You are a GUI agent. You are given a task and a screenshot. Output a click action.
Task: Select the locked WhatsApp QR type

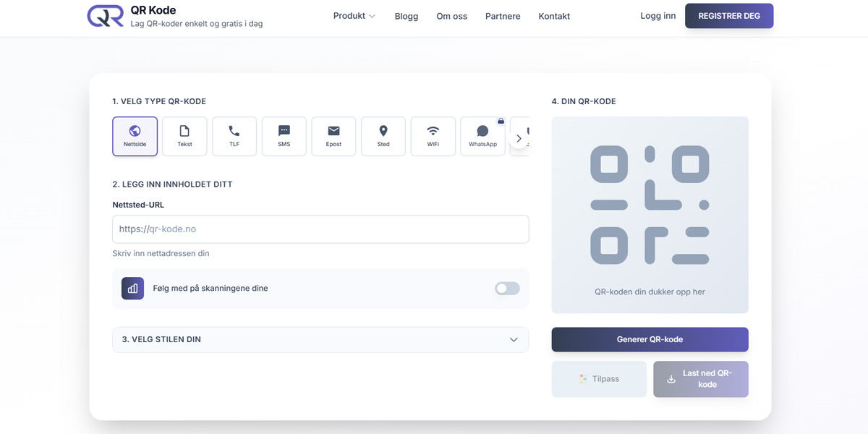pyautogui.click(x=482, y=136)
